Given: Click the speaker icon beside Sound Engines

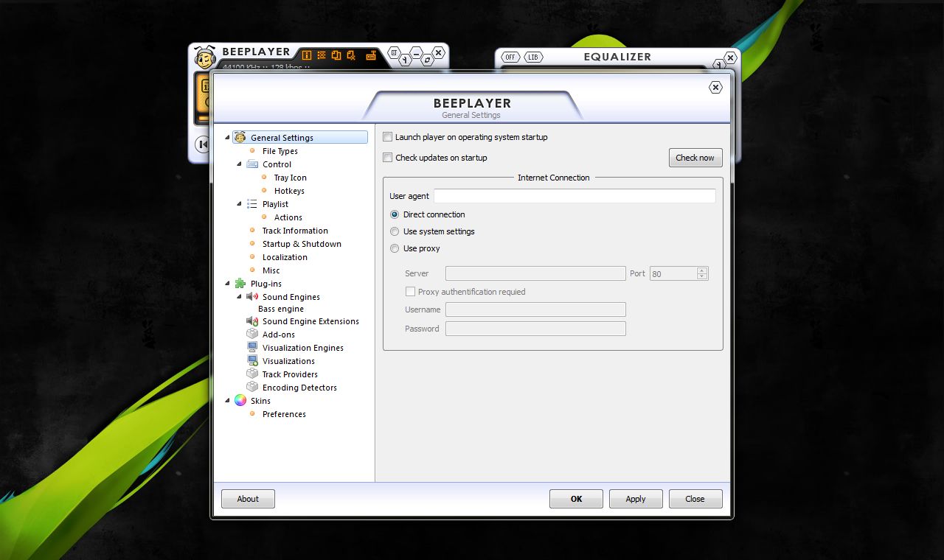Looking at the screenshot, I should (x=252, y=297).
